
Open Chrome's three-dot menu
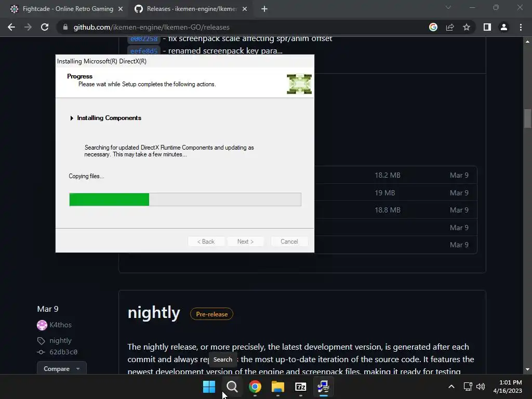coord(521,27)
